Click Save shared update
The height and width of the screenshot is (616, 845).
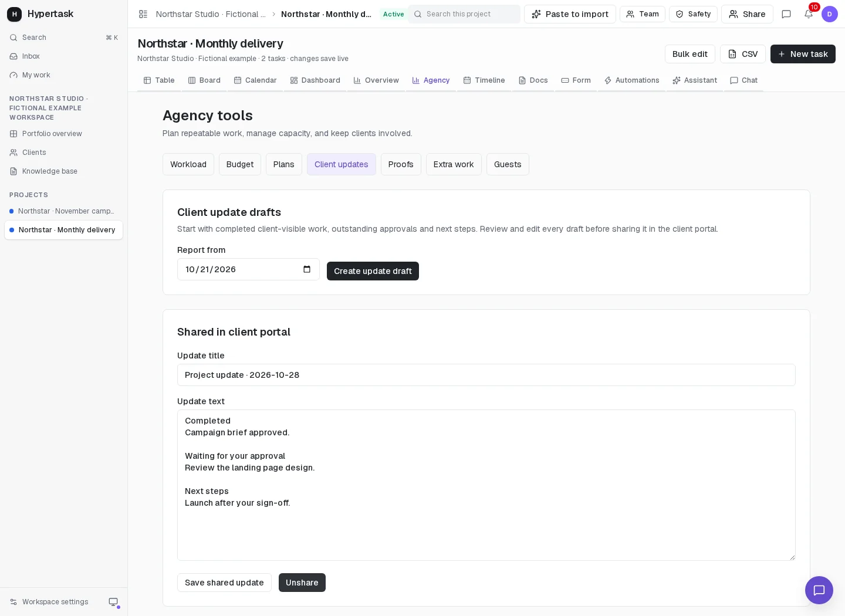(x=224, y=583)
